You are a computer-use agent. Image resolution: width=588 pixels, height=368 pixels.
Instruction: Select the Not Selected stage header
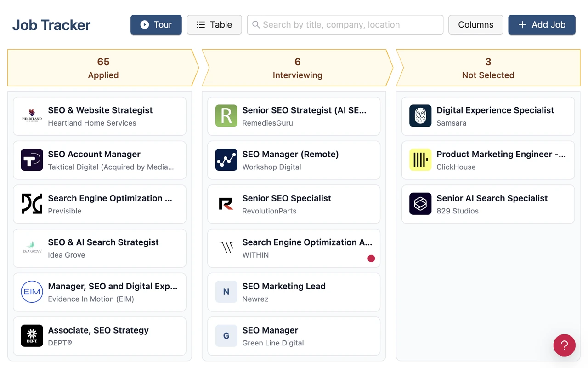point(488,68)
